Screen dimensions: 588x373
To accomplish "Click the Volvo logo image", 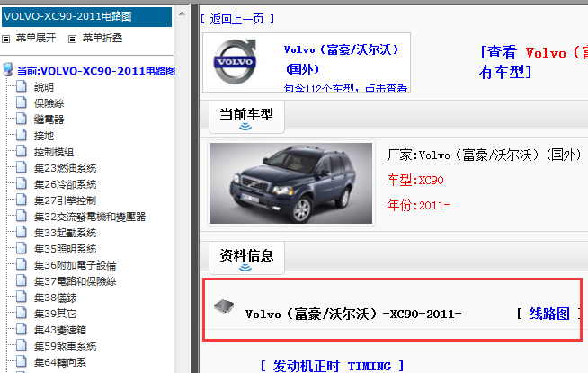I will point(235,62).
